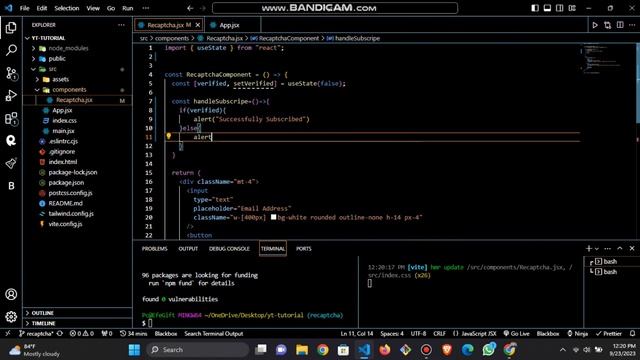Open the Accounts icon in activity bar

tap(11, 294)
